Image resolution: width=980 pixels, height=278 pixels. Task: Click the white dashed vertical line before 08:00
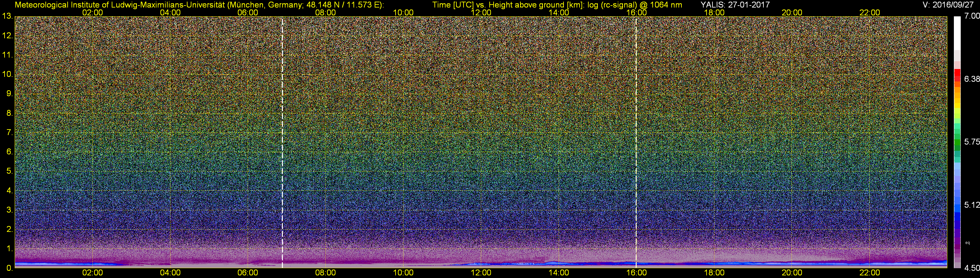click(282, 141)
